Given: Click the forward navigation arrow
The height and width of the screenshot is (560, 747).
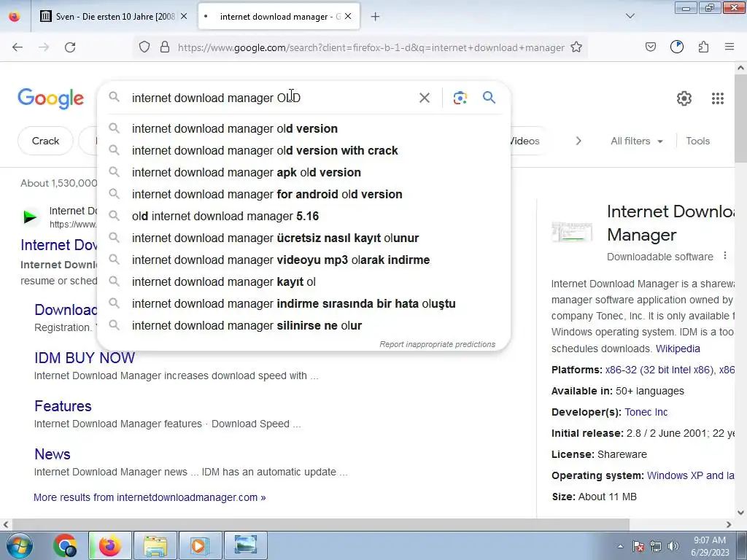Looking at the screenshot, I should (x=44, y=47).
